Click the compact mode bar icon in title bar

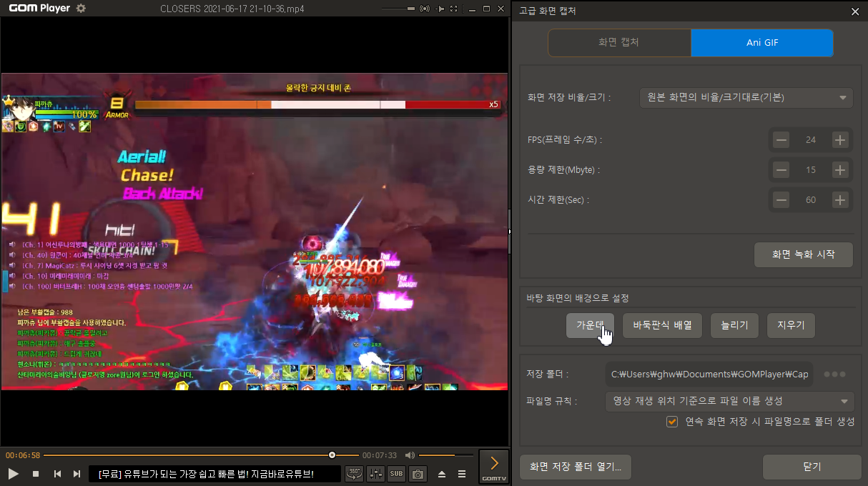tap(410, 9)
